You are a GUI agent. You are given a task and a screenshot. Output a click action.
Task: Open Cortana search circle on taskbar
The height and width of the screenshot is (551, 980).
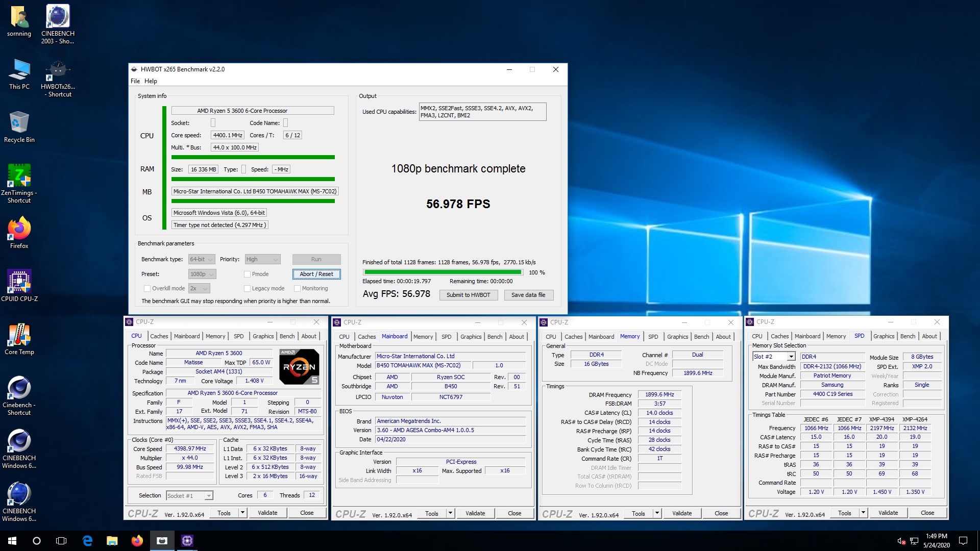[37, 541]
